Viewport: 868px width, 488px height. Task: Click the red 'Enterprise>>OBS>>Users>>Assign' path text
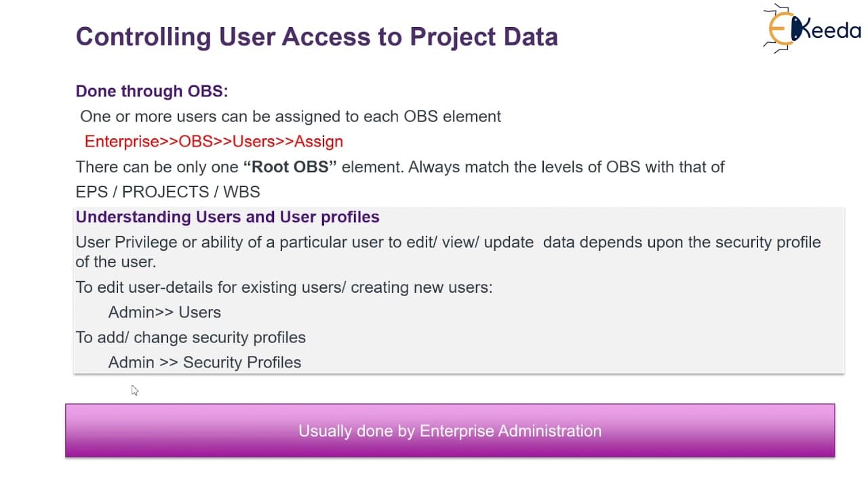pos(214,142)
